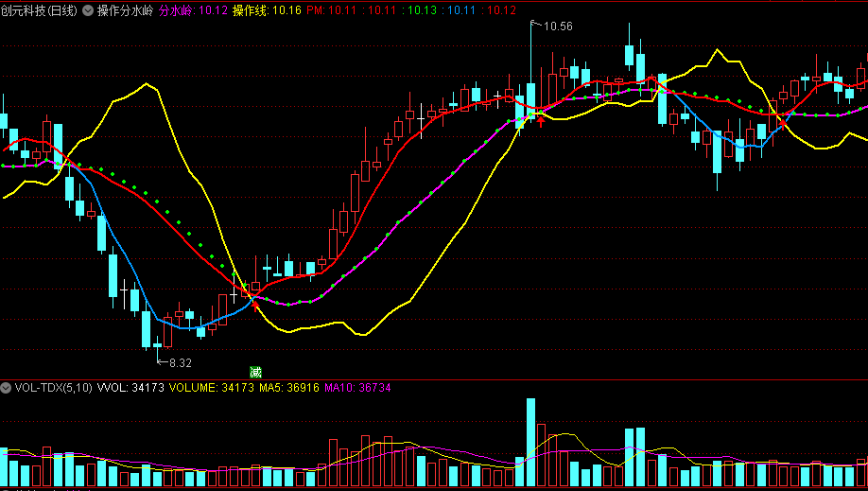Click the tallest cyan volume bar

coord(530,442)
